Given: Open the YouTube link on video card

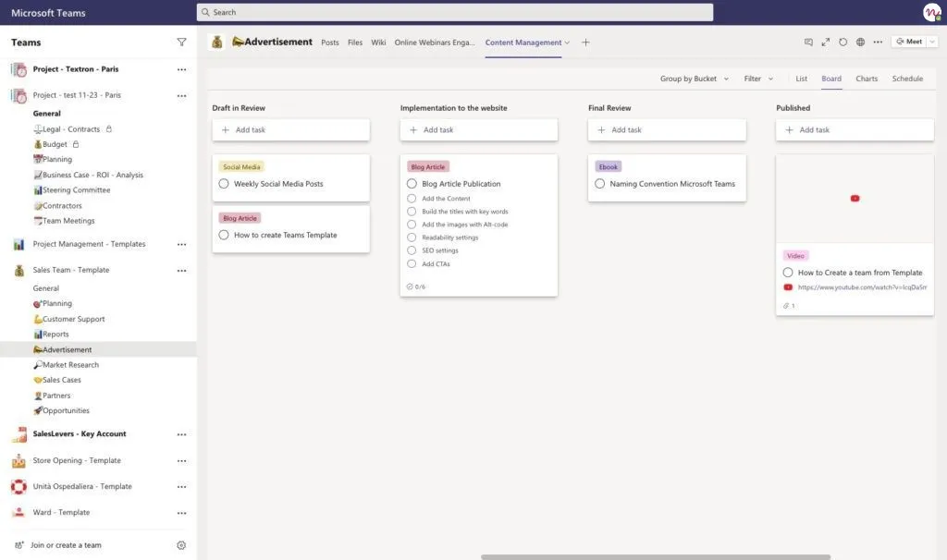Looking at the screenshot, I should (x=862, y=287).
